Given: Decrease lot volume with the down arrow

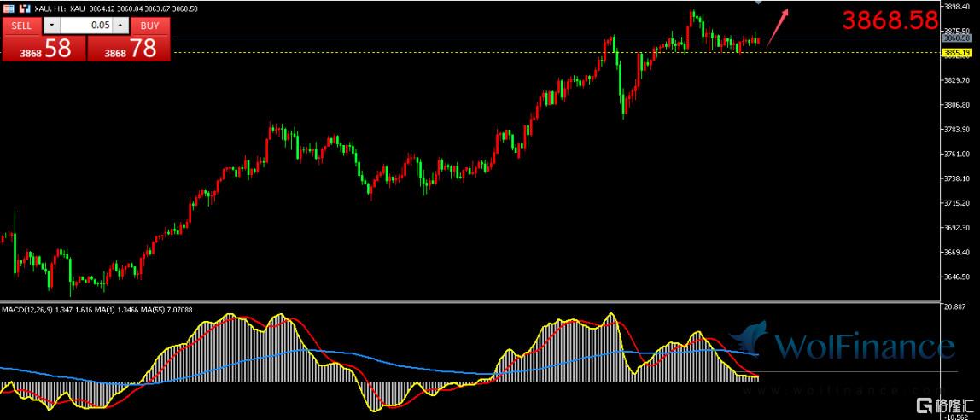Looking at the screenshot, I should [50, 26].
